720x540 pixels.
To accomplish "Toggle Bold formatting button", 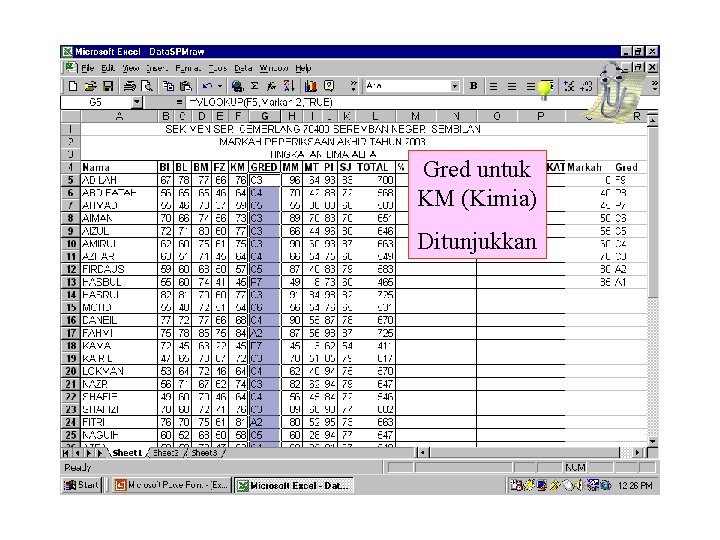I will (473, 86).
